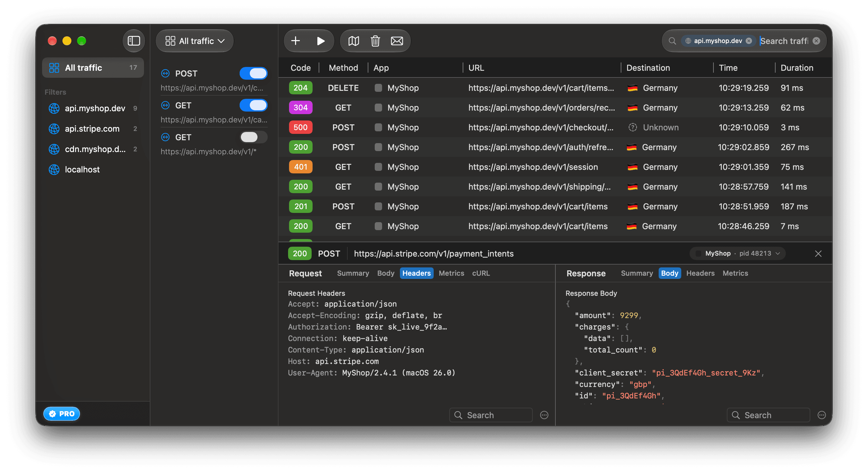Close the request detail panel

tap(818, 253)
